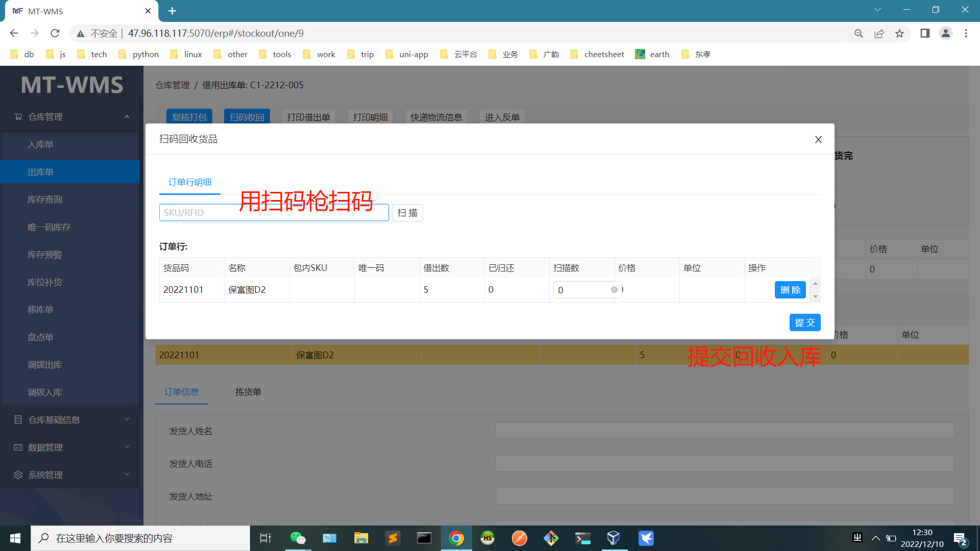Click the 进入反单 button
Image resolution: width=980 pixels, height=551 pixels.
502,117
